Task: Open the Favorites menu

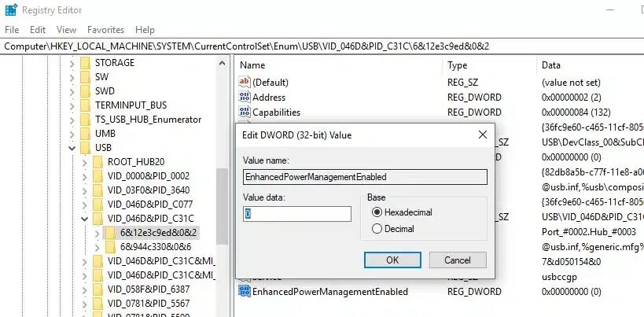Action: (105, 30)
